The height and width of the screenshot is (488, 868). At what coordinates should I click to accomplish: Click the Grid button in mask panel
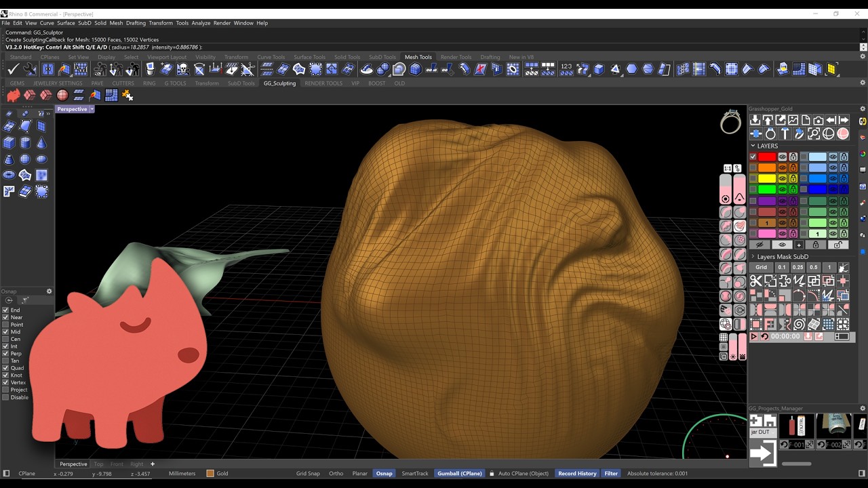tap(762, 267)
